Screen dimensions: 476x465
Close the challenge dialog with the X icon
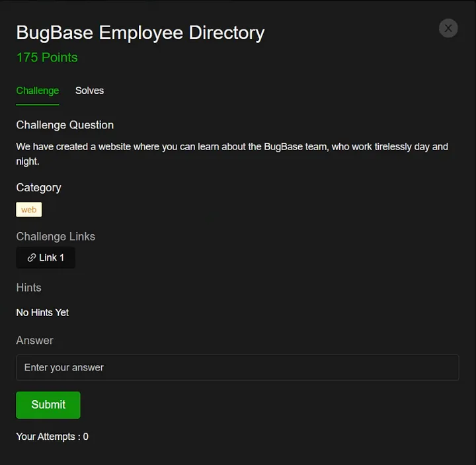[448, 28]
